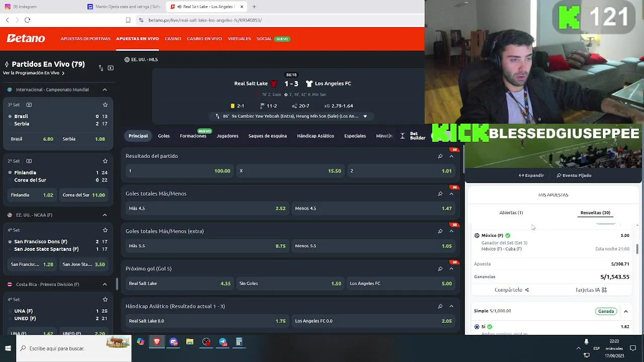The image size is (644, 362).
Task: Favorite the Finlandia vs Corea del Sur star
Action: [105, 161]
